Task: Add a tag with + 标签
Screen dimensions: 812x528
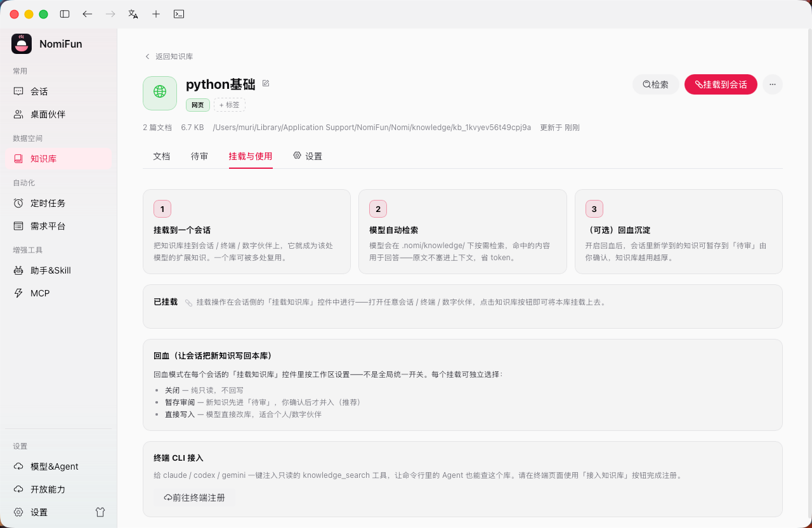Action: [230, 105]
